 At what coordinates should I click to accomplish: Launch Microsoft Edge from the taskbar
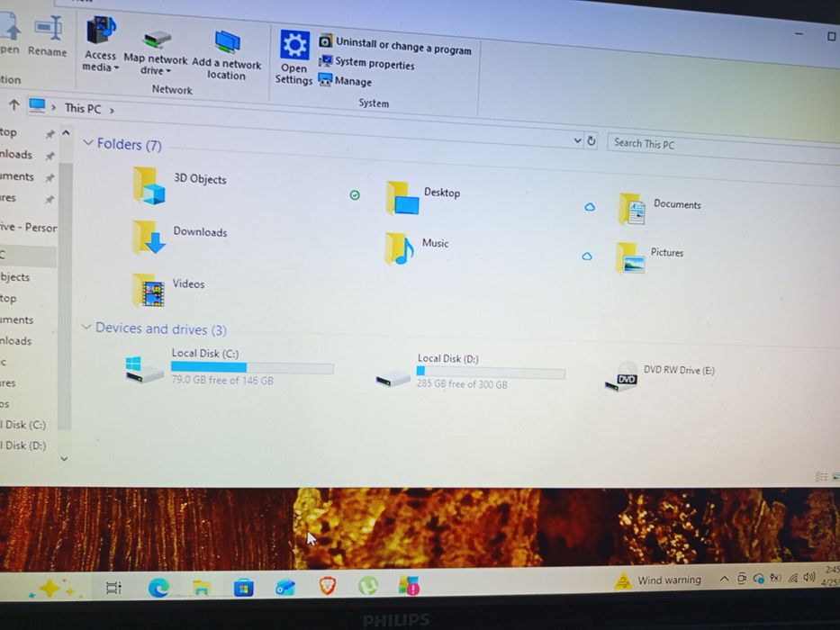click(158, 589)
